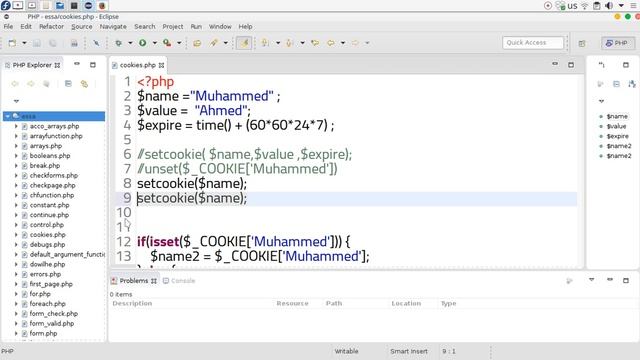
Task: Open the Debug dropdown arrow
Action: 130,43
